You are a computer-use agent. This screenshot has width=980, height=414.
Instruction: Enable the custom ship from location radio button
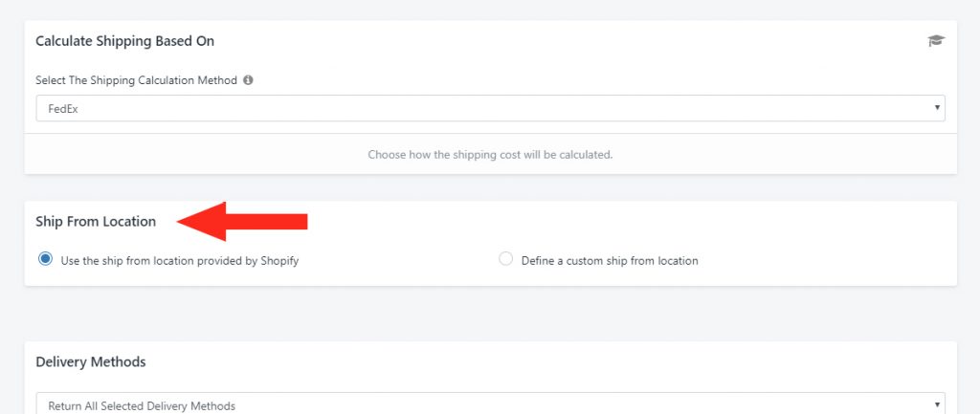click(x=506, y=259)
